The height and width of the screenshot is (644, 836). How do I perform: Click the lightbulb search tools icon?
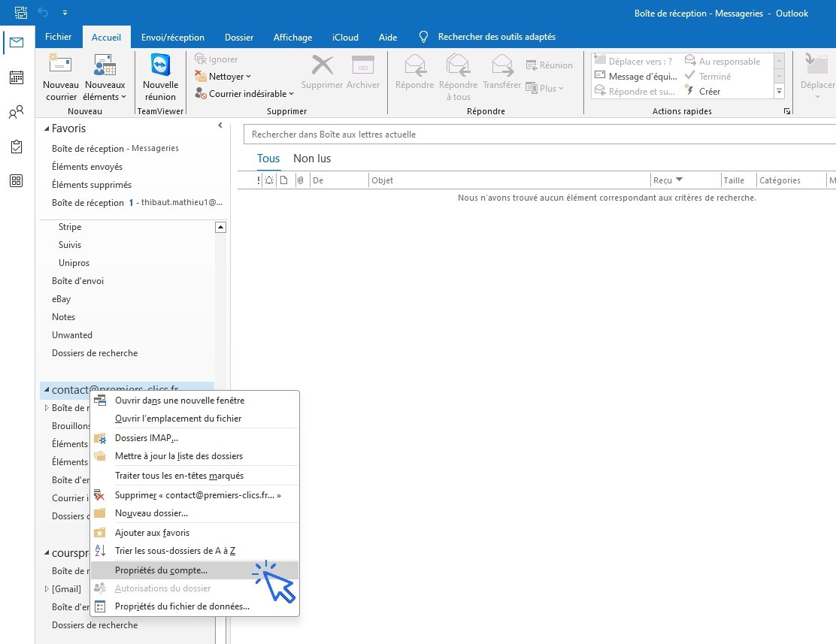(x=423, y=37)
